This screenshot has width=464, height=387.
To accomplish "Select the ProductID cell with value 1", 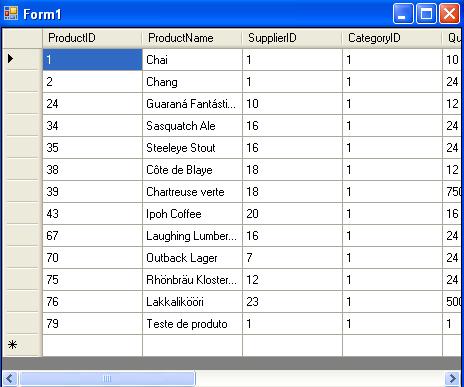I will 92,59.
